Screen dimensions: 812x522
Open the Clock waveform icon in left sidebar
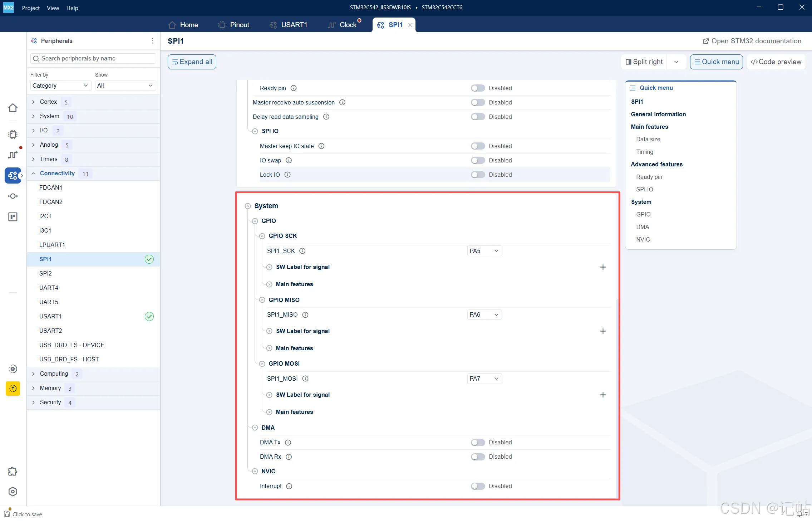pos(13,155)
